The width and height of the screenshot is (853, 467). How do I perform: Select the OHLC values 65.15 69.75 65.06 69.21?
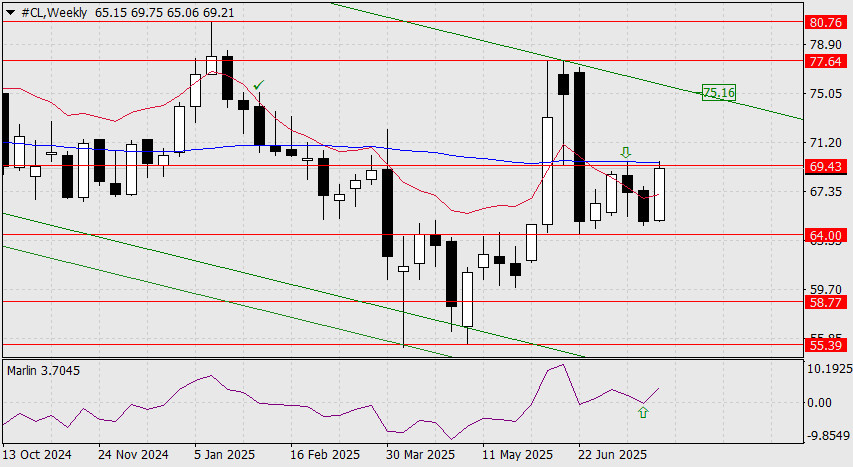click(164, 13)
